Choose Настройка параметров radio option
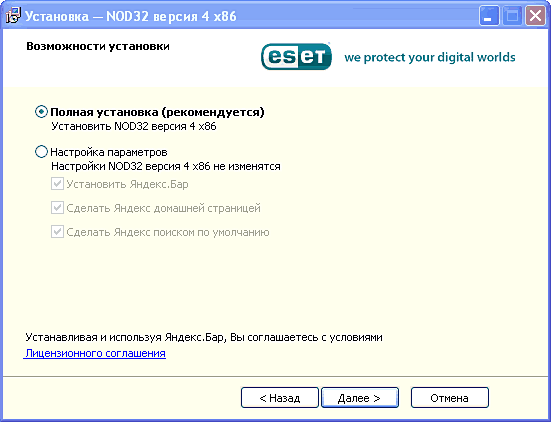The width and height of the screenshot is (551, 422). 41,152
